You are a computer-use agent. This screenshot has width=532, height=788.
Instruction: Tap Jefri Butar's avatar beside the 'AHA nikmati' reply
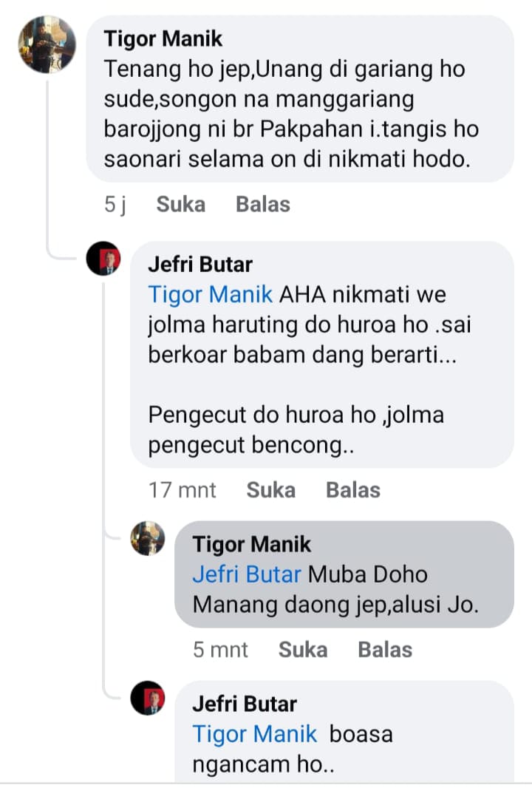coord(103,259)
